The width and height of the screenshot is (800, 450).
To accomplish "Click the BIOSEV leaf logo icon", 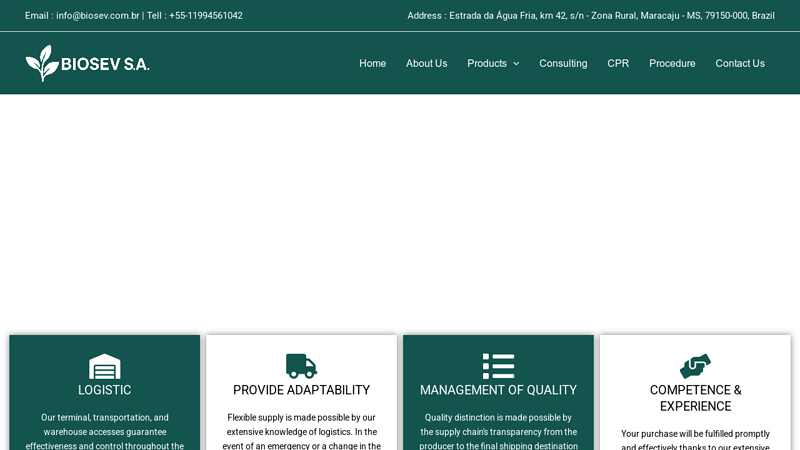I will tap(42, 63).
